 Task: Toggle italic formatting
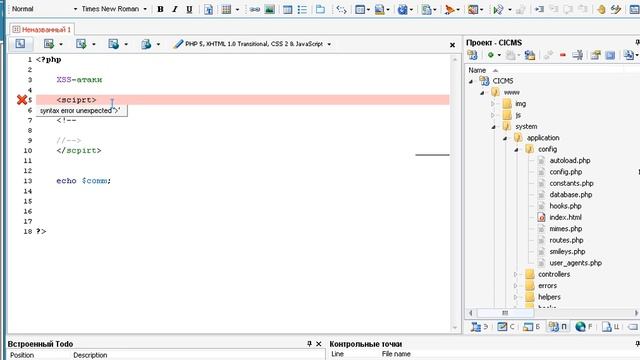175,9
